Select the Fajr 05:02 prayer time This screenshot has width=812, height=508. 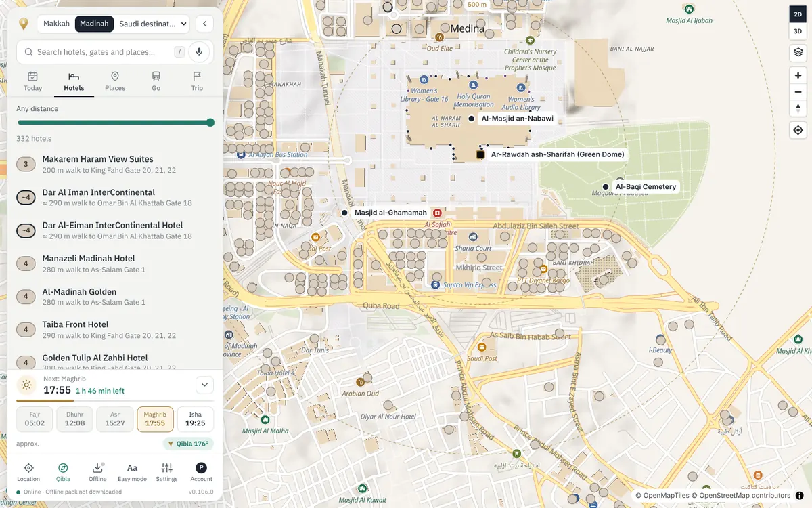pos(35,419)
